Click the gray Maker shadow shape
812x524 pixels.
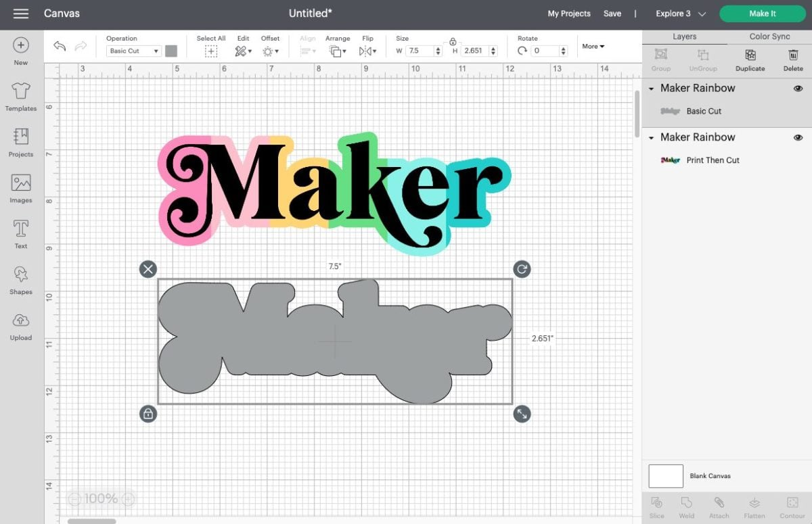[334, 341]
